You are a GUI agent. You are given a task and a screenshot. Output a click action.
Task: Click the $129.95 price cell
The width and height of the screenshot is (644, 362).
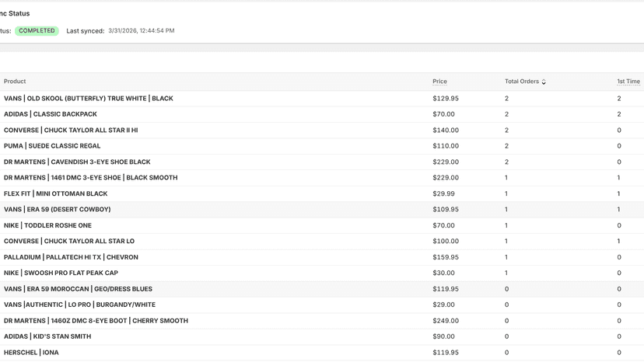[x=446, y=99]
